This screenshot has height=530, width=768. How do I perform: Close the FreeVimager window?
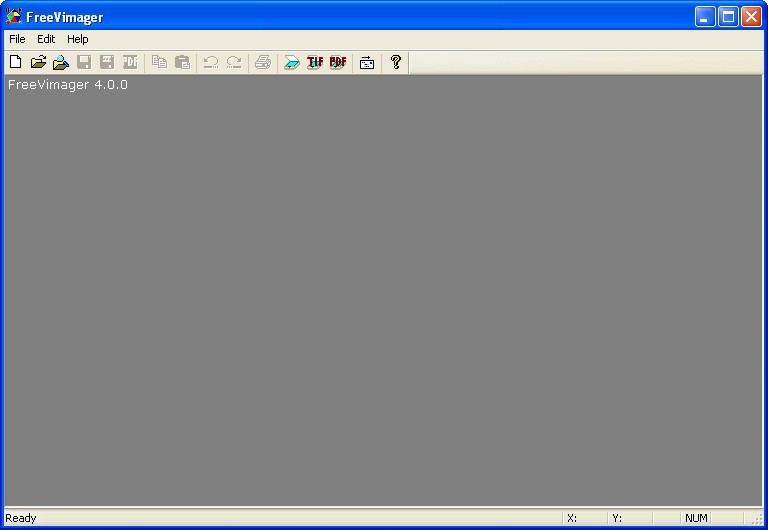pos(751,17)
